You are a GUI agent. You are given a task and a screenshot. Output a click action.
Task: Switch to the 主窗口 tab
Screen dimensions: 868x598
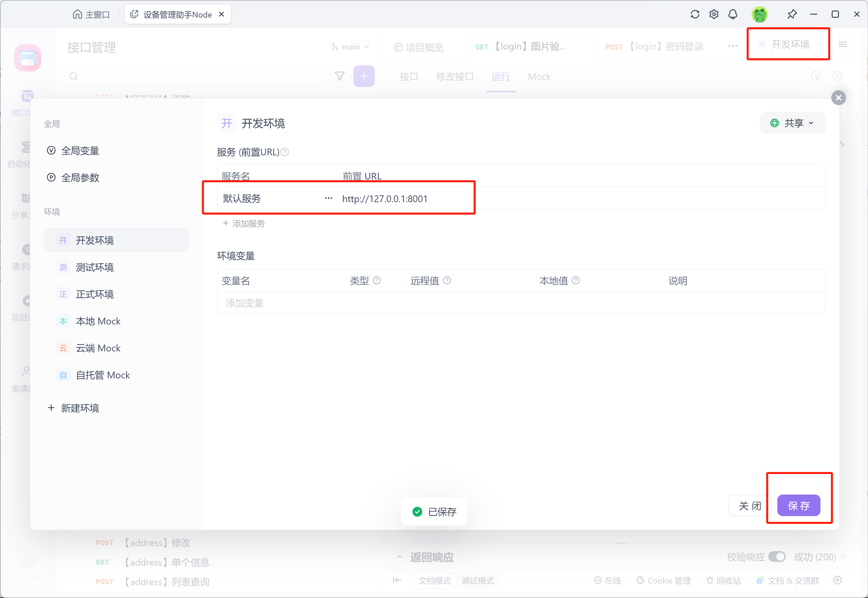click(91, 14)
